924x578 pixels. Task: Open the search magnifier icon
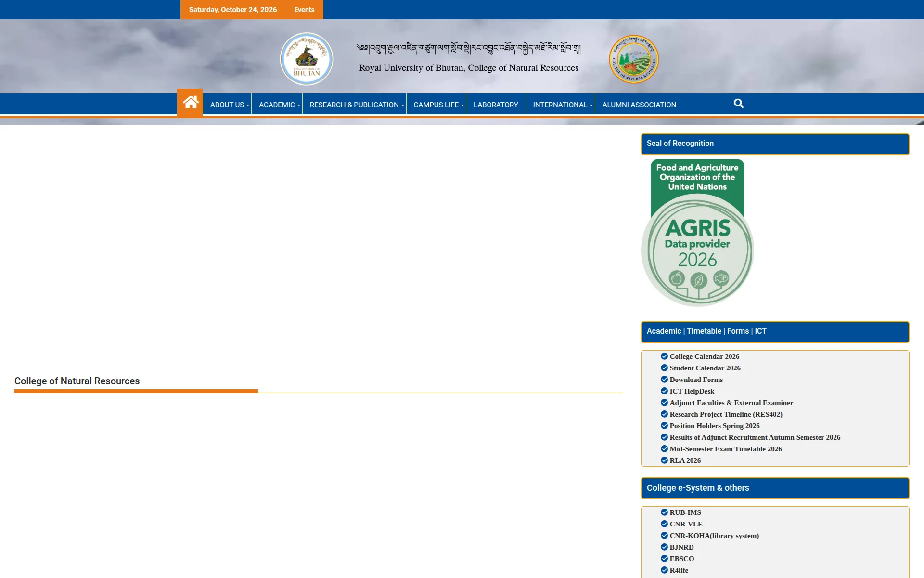pyautogui.click(x=739, y=104)
